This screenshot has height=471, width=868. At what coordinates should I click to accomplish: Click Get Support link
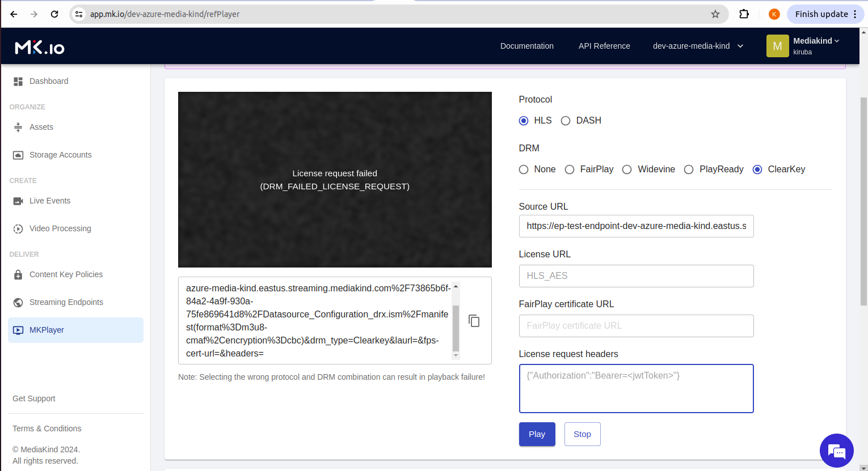34,399
